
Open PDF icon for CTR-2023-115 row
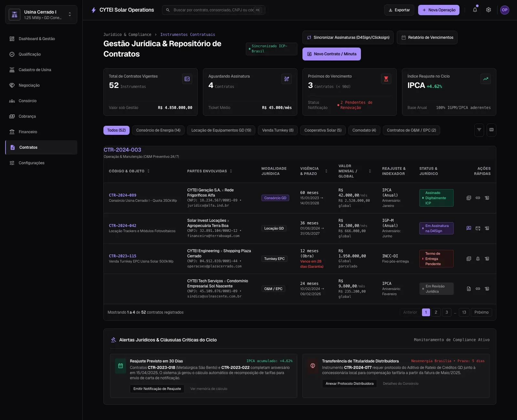(469, 259)
